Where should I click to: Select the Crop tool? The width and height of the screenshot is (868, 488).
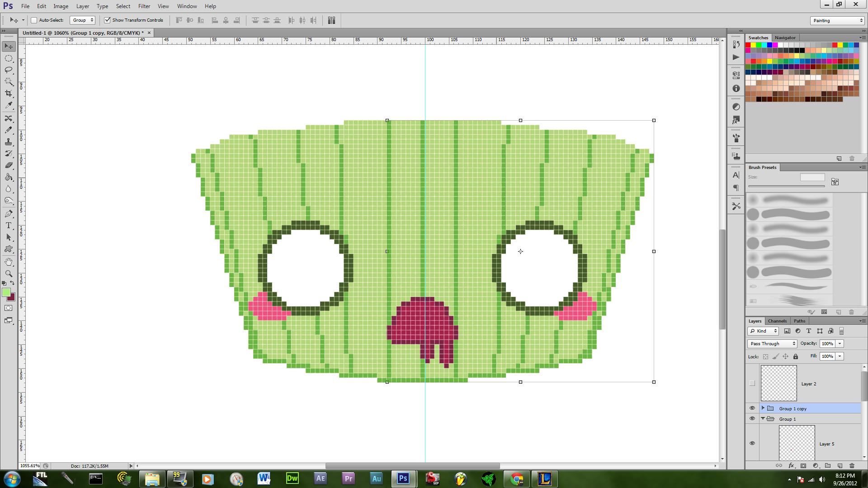[x=9, y=94]
